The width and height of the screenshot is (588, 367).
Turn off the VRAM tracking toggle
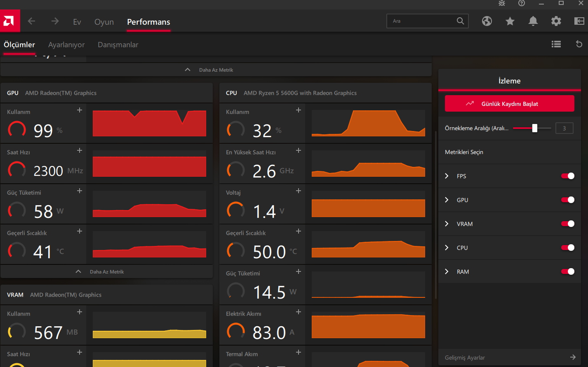pyautogui.click(x=567, y=224)
